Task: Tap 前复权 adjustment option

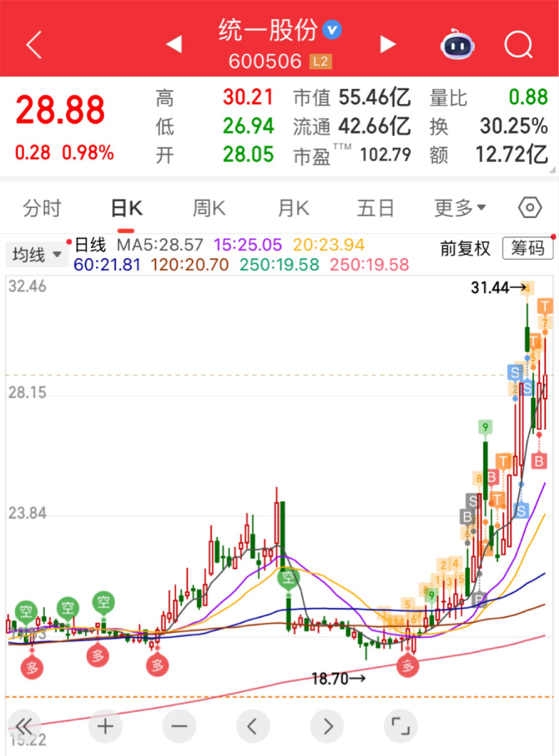Action: (x=465, y=249)
